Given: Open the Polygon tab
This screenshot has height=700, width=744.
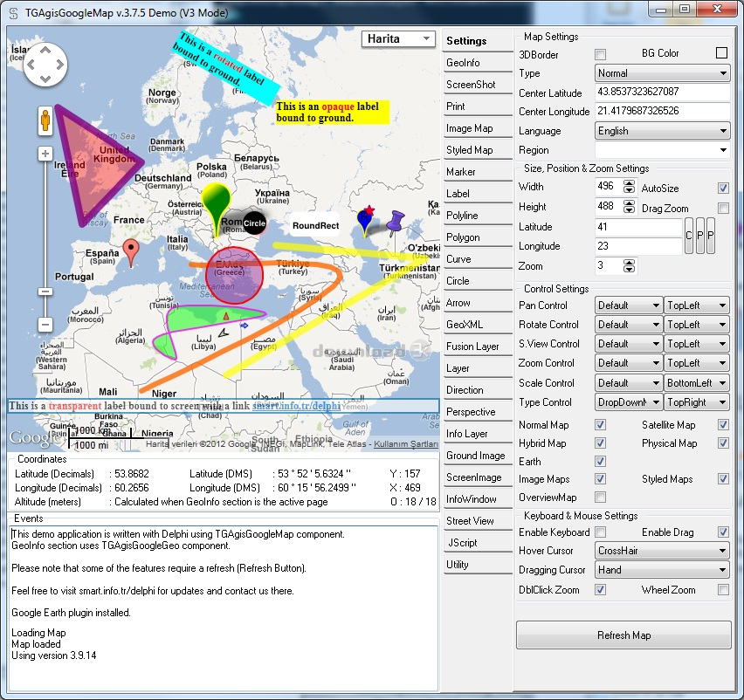Looking at the screenshot, I should click(478, 237).
